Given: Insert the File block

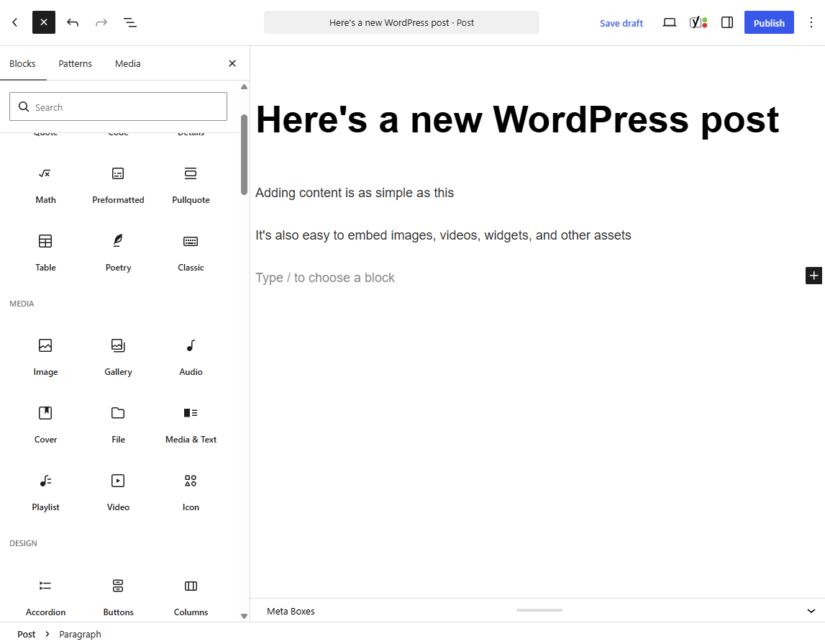Looking at the screenshot, I should [118, 425].
